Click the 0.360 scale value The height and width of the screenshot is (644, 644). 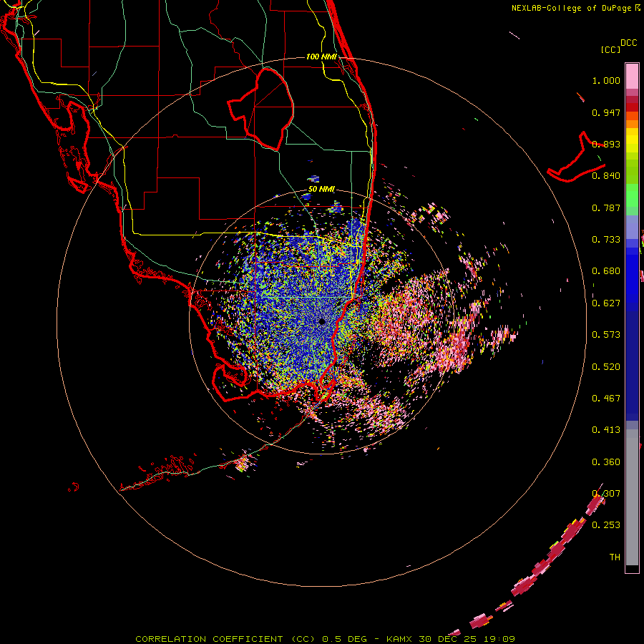tap(606, 462)
